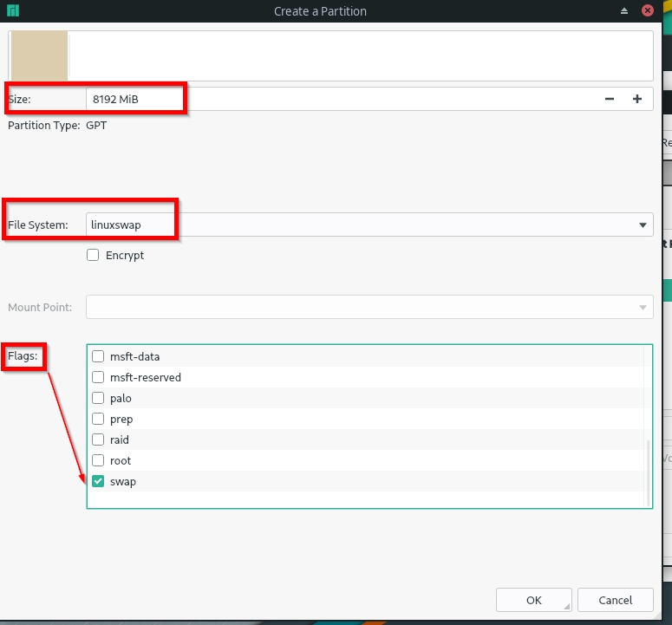Decrease partition size with minus button
This screenshot has width=672, height=625.
point(610,99)
